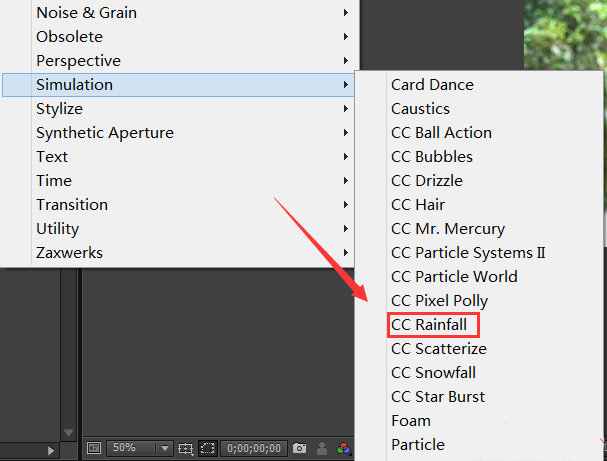The image size is (607, 461).
Task: Take a snapshot with the camera icon
Action: pyautogui.click(x=299, y=449)
